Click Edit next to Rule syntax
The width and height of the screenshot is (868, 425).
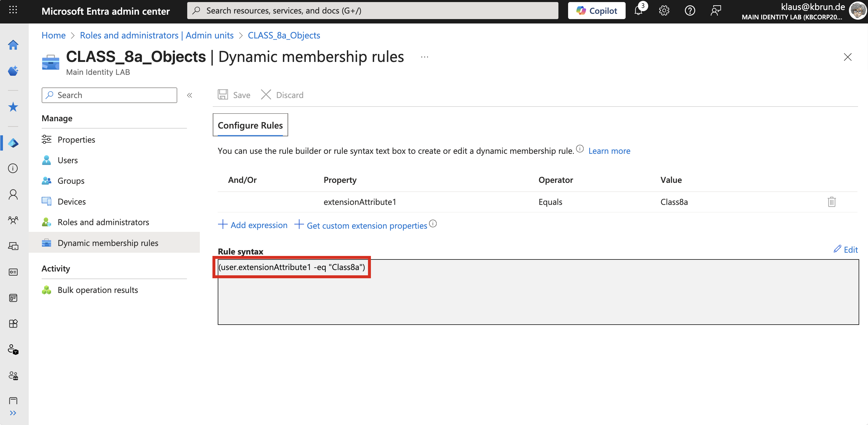[x=845, y=250]
